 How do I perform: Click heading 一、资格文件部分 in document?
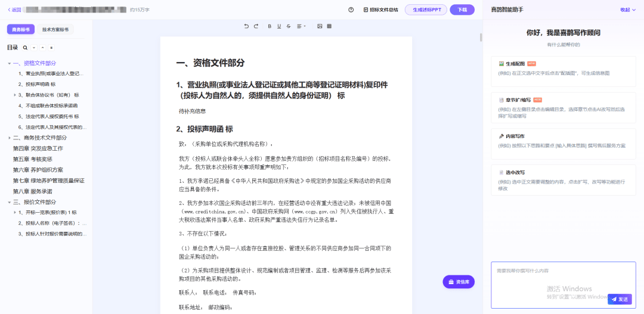click(x=210, y=63)
